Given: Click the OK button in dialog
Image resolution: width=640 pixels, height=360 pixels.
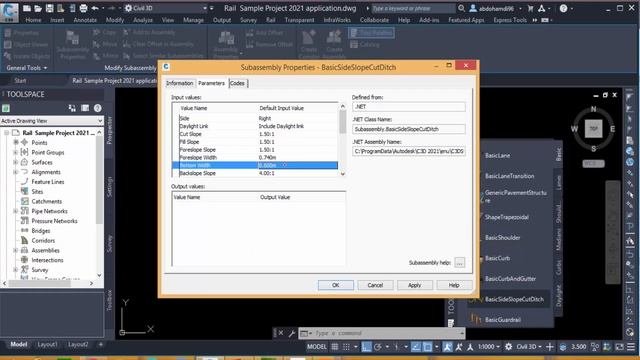Looking at the screenshot, I should pyautogui.click(x=336, y=285).
